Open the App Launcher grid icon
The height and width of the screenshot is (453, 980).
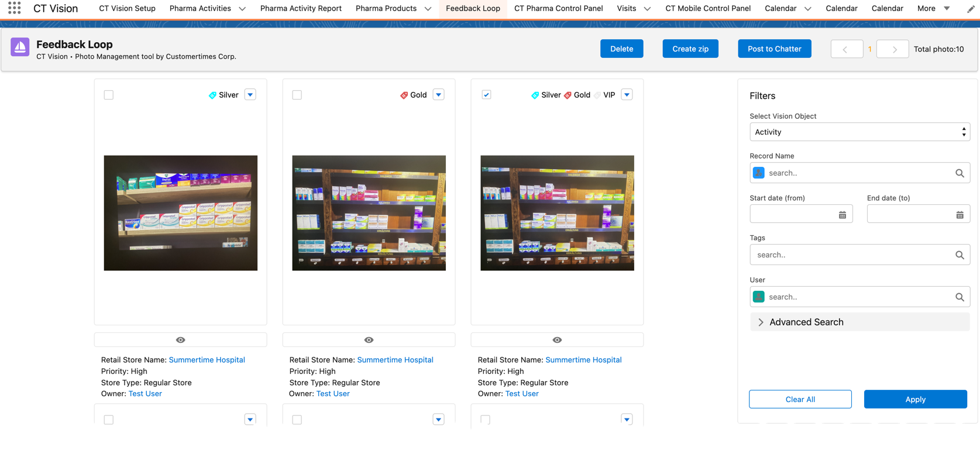15,8
